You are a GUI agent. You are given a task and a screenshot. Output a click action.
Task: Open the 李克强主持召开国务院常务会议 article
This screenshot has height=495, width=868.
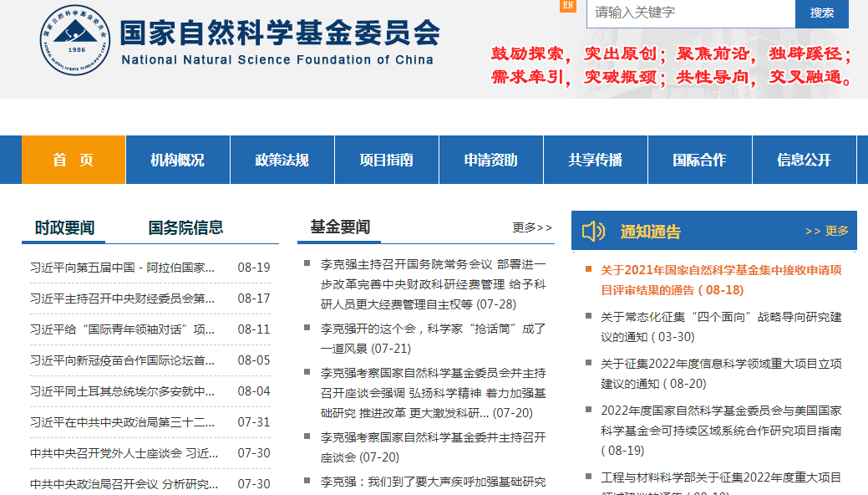[433, 284]
